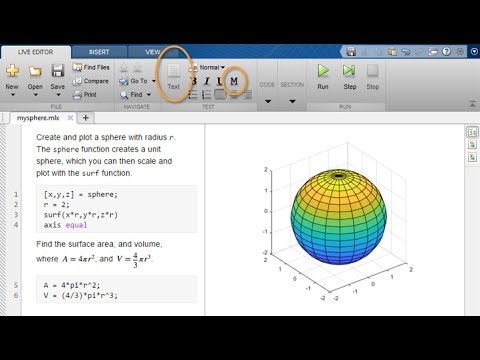
Task: Click the Step run icon
Action: click(x=349, y=71)
